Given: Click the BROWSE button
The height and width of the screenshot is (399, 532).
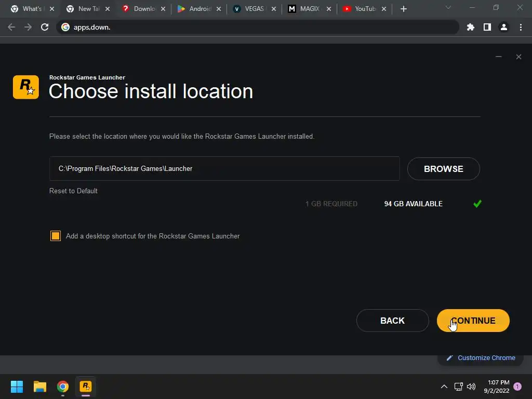Looking at the screenshot, I should coord(444,169).
